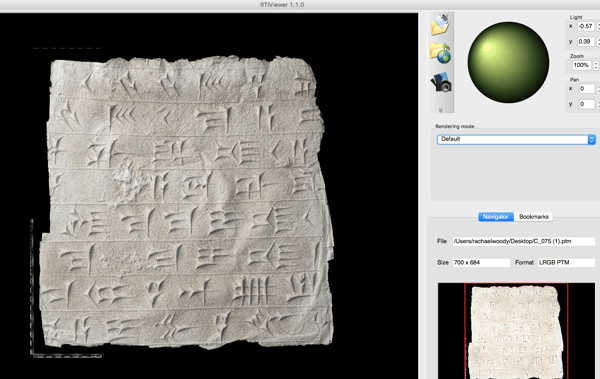
Task: Click the green light direction sphere
Action: point(508,62)
